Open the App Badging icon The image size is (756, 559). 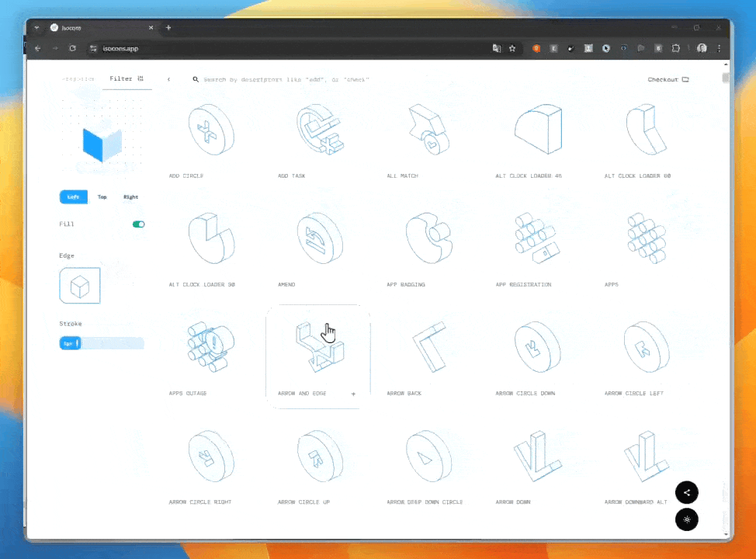coord(428,238)
